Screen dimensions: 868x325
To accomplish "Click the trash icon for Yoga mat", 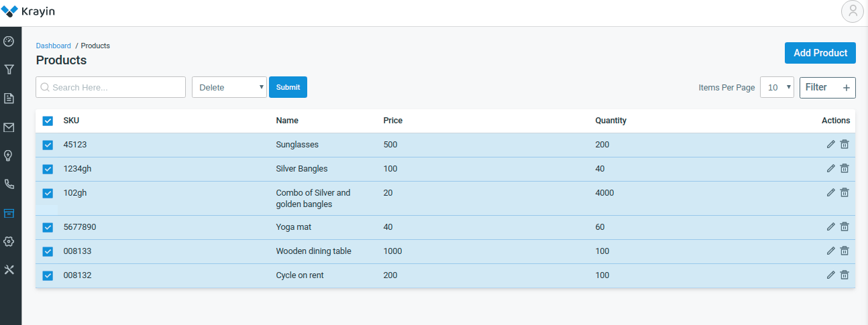I will [845, 226].
